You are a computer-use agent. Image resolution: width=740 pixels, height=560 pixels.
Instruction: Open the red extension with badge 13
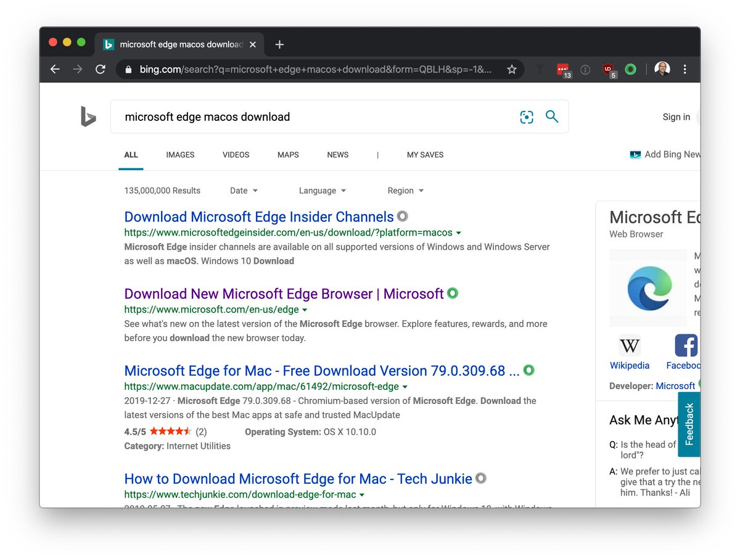point(564,70)
